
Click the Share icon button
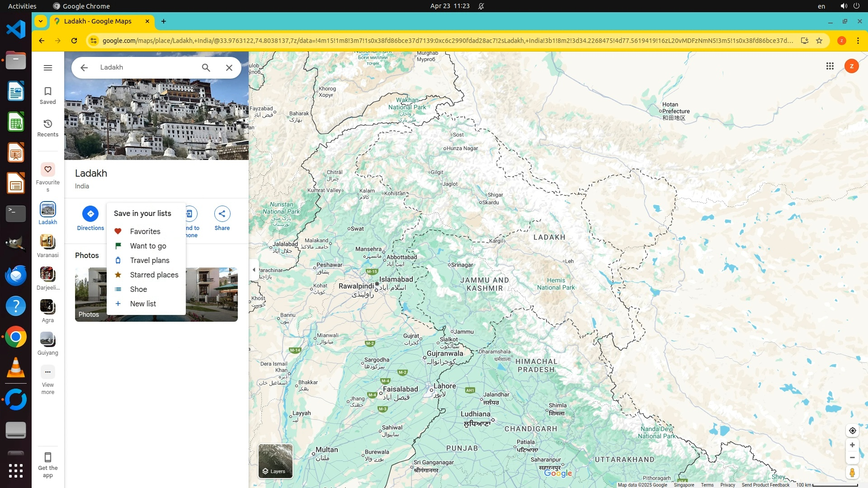coord(222,214)
